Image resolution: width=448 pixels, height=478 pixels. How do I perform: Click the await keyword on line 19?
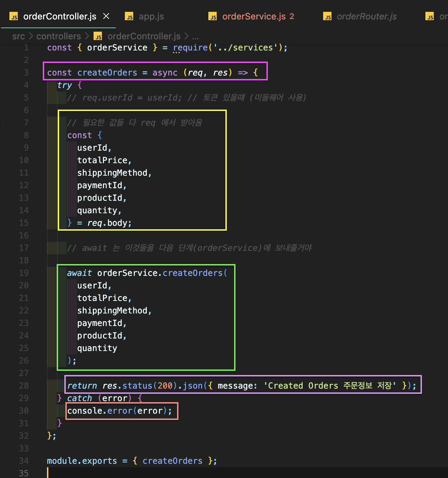(80, 273)
